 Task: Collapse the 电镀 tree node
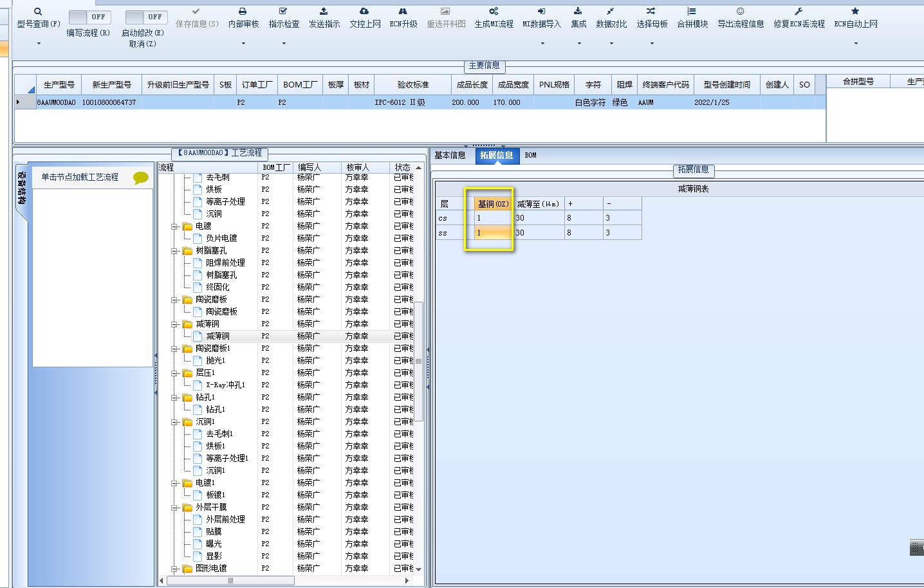pos(174,226)
